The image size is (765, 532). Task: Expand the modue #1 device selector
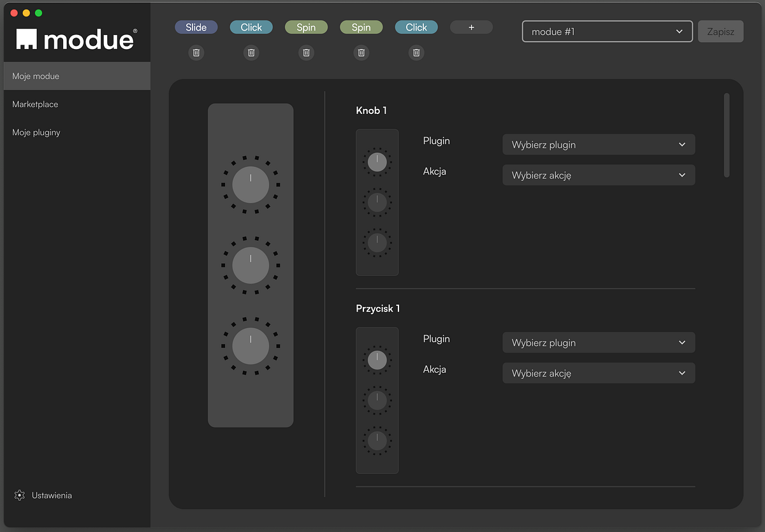pos(607,31)
